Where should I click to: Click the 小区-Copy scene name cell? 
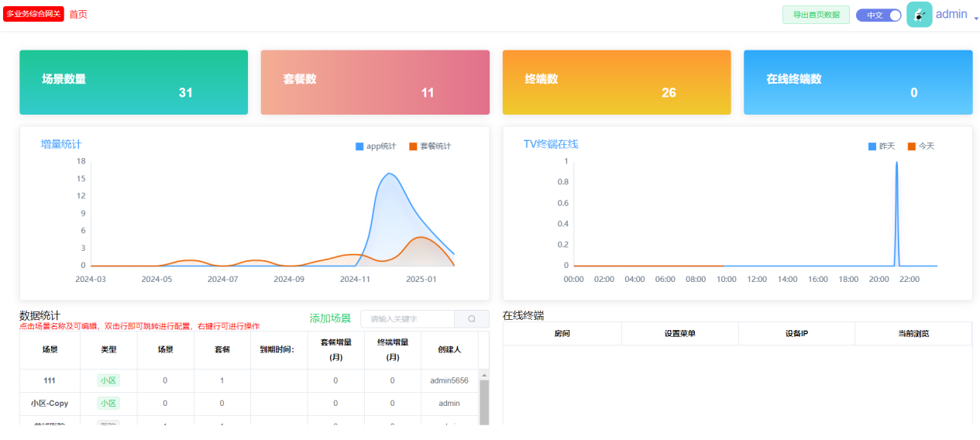pos(50,404)
